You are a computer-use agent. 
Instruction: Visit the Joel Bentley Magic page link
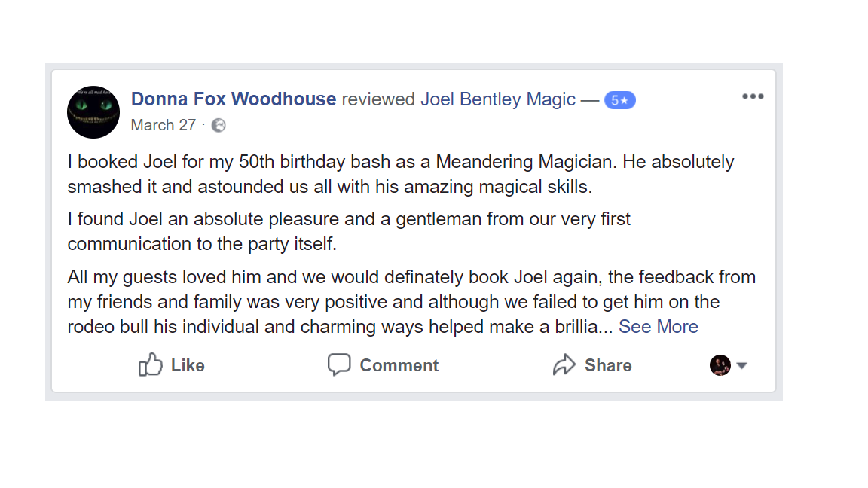point(498,99)
